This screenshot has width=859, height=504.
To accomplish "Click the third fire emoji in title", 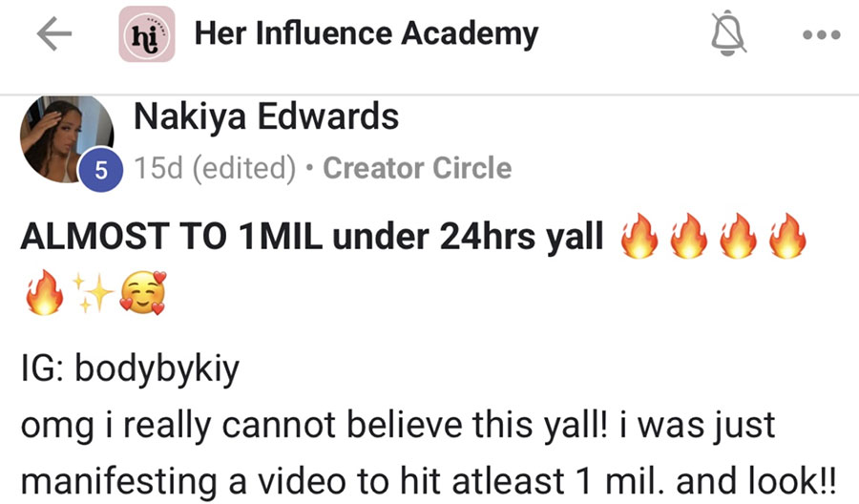I will point(738,236).
